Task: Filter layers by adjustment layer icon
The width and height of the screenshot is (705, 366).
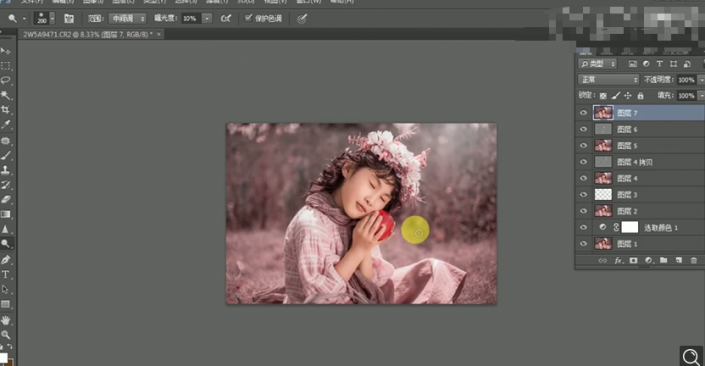Action: (646, 64)
